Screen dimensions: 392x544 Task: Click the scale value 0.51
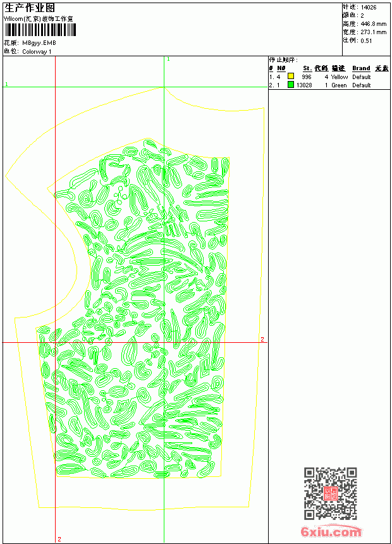tap(366, 40)
